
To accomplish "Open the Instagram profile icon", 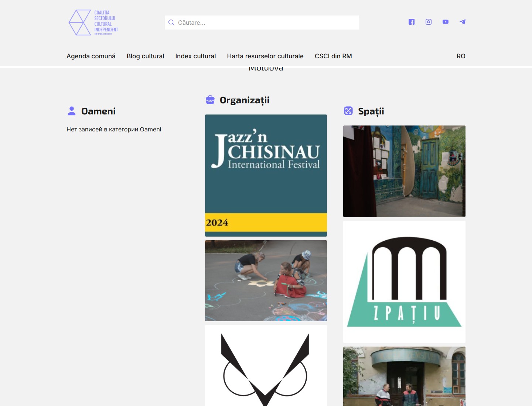I will coord(429,22).
